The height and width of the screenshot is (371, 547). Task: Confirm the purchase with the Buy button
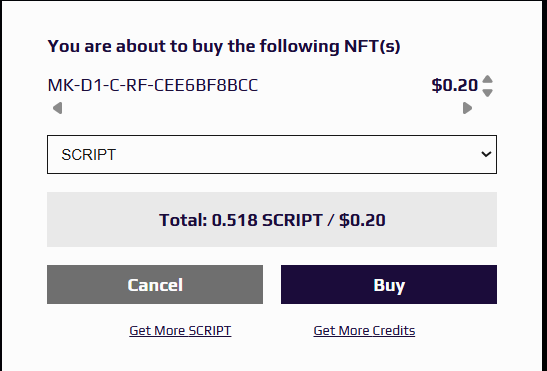click(x=389, y=284)
